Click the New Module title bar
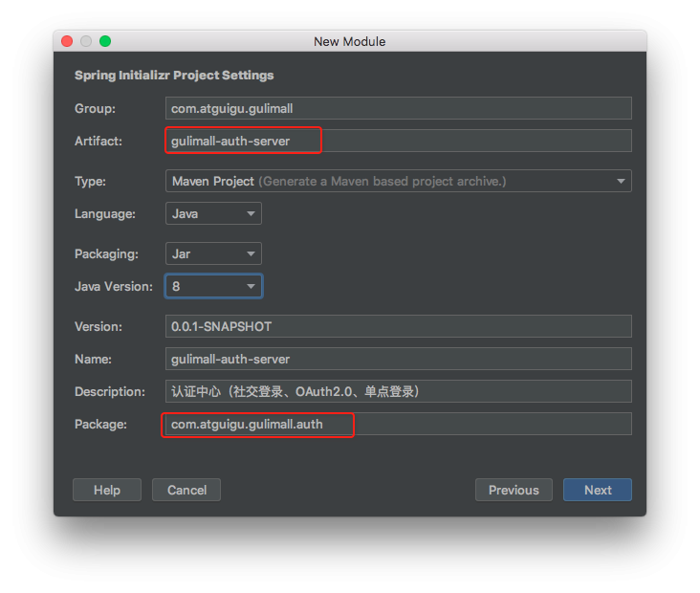Screen dimensions: 700x593 tap(350, 41)
